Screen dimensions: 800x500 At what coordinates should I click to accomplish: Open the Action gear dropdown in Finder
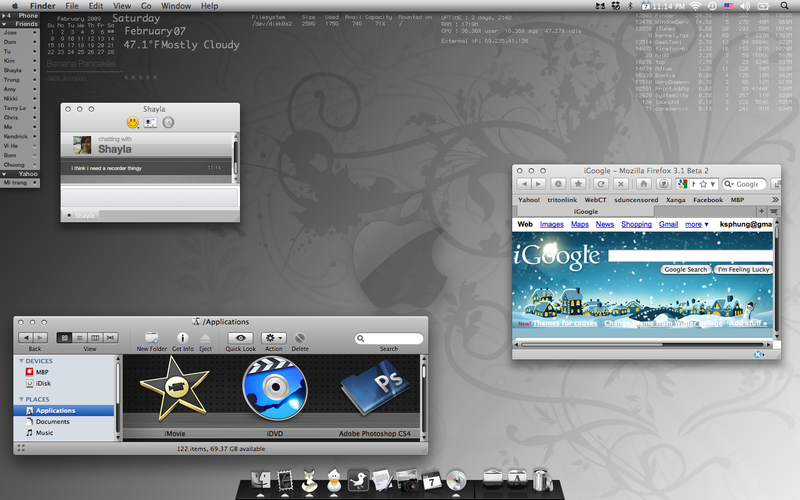(x=273, y=338)
